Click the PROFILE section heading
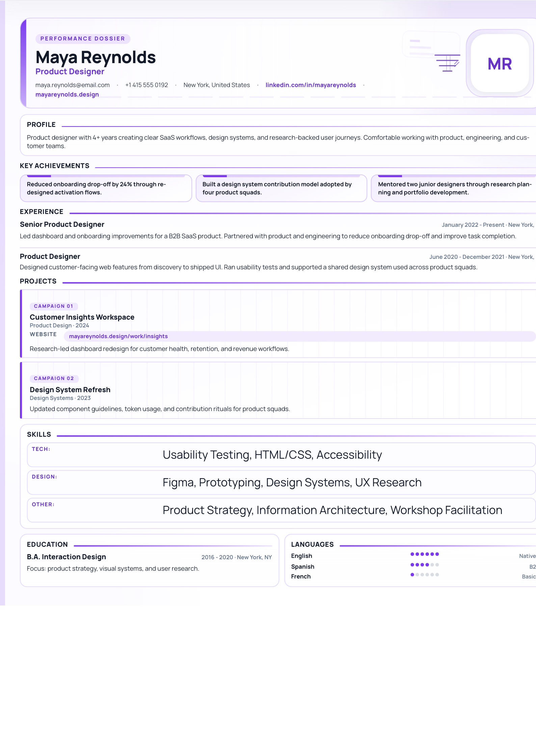Screen dimensions: 536x756 pyautogui.click(x=41, y=125)
